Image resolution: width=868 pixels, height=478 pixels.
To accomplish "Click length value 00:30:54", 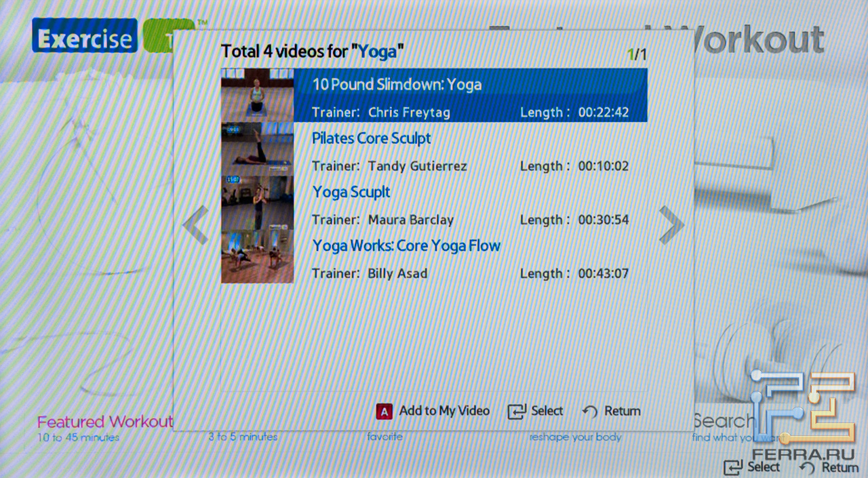I will pyautogui.click(x=604, y=220).
